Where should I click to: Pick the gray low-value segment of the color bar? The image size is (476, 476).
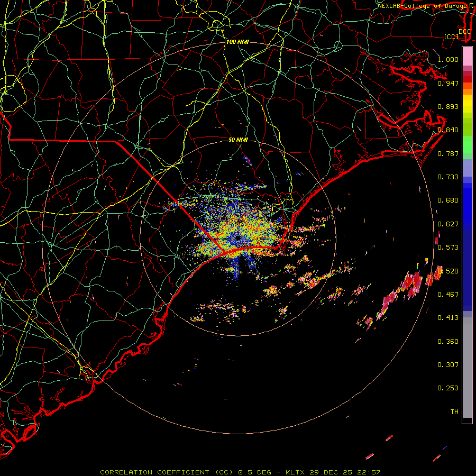(467, 368)
